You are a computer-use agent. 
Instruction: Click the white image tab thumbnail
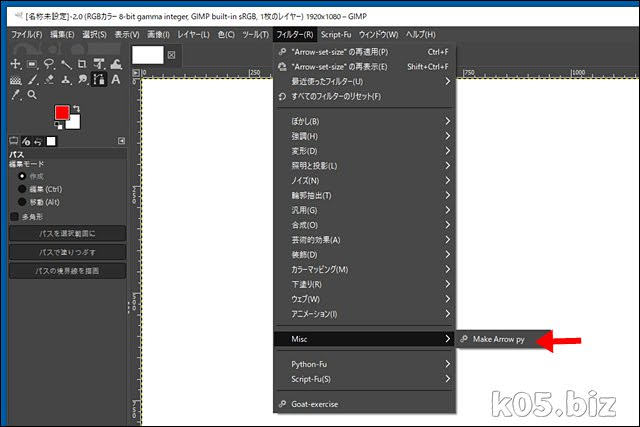pyautogui.click(x=147, y=55)
